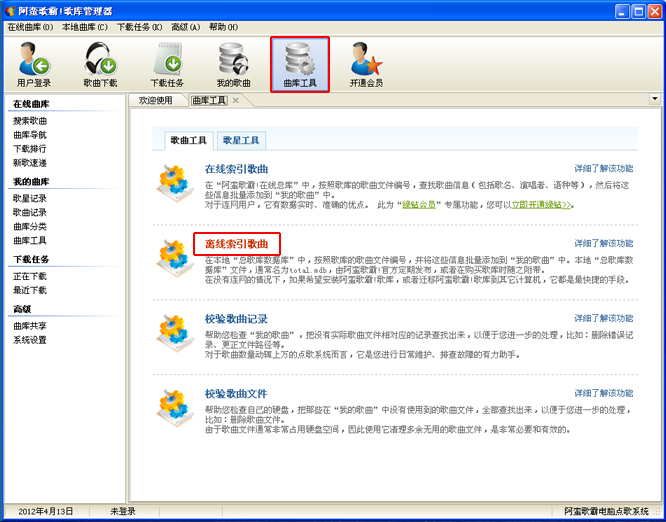Select 最近下载 in the sidebar

(x=30, y=291)
